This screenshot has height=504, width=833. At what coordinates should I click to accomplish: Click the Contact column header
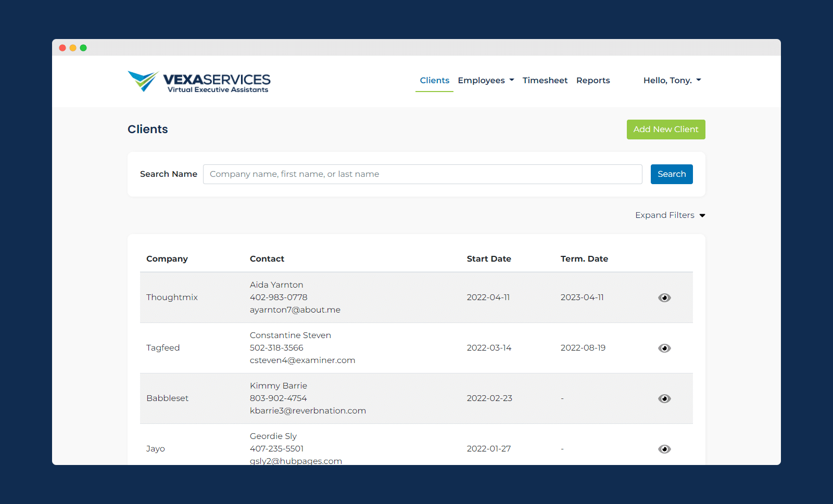(267, 259)
